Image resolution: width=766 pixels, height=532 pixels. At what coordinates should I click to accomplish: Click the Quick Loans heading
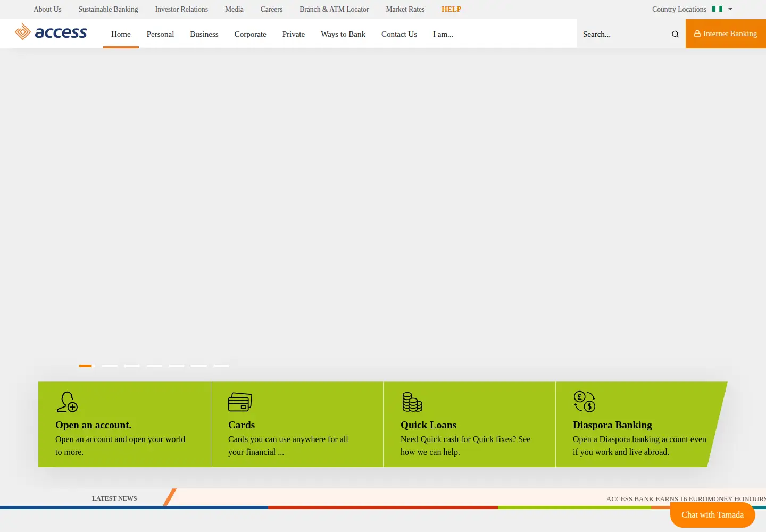(428, 425)
